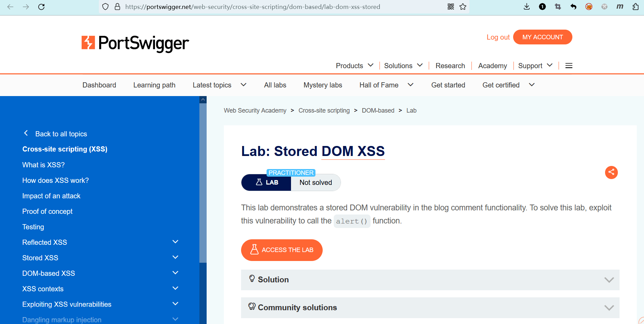Viewport: 644px width, 324px height.
Task: Click the Community solutions bulbs icon
Action: (x=252, y=306)
